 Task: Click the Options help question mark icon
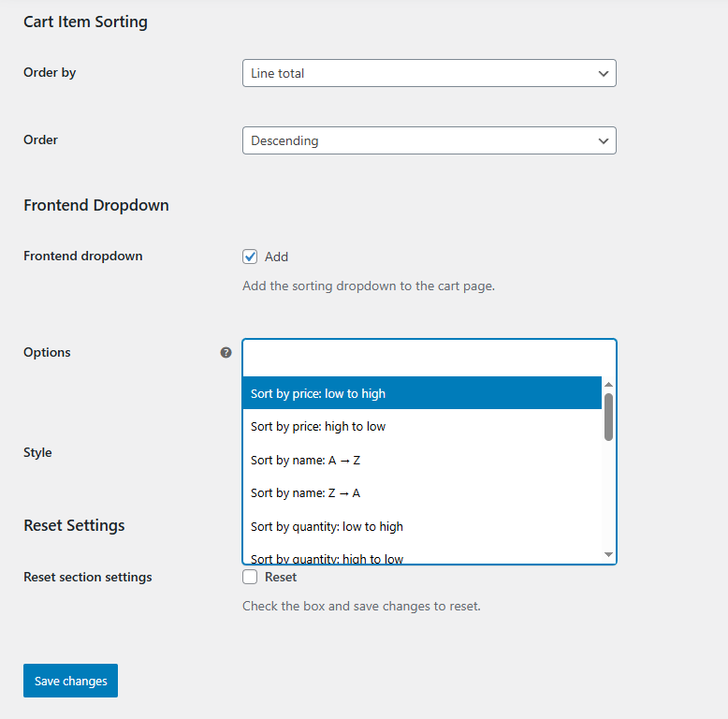pyautogui.click(x=226, y=353)
